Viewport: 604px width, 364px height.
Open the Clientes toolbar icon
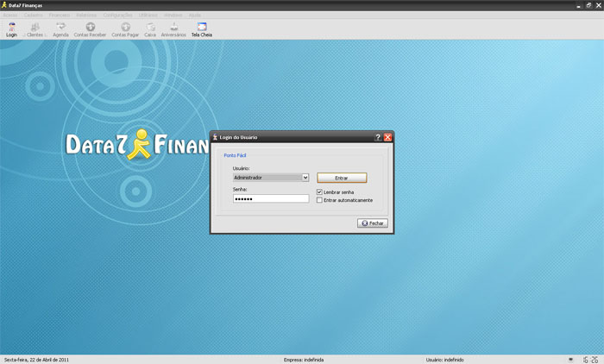coord(35,29)
